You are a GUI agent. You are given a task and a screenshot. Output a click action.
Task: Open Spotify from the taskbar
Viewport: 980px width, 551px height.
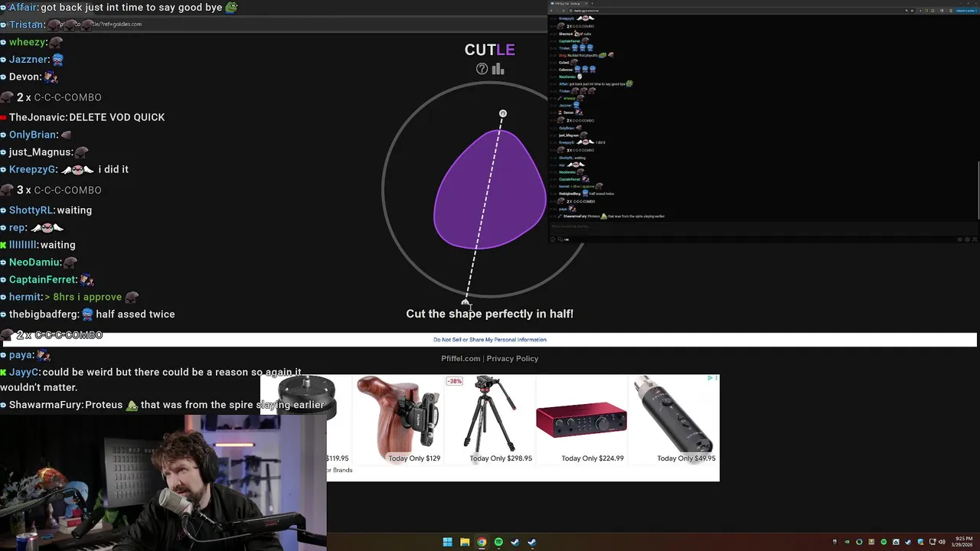click(498, 543)
